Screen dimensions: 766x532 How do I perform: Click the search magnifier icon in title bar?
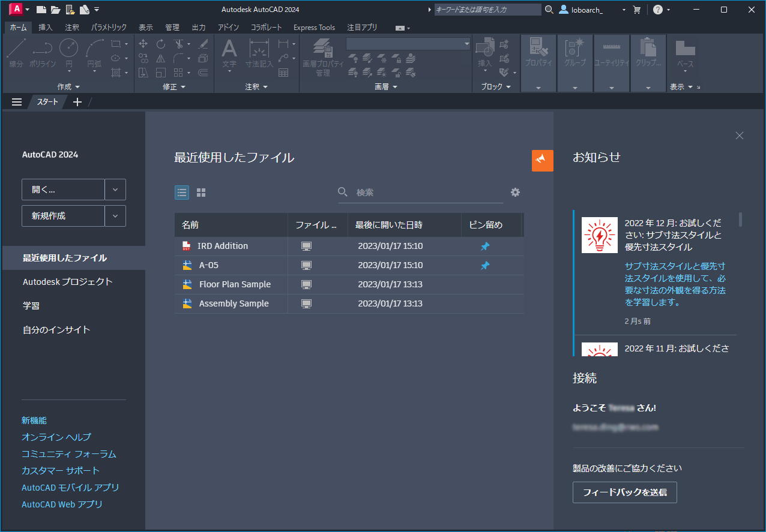point(549,10)
